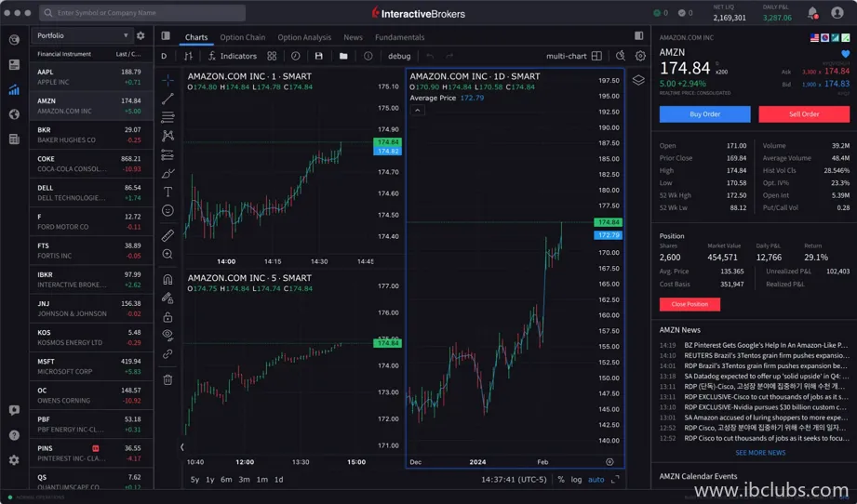The image size is (857, 504).
Task: Select the text annotation tool
Action: (167, 192)
